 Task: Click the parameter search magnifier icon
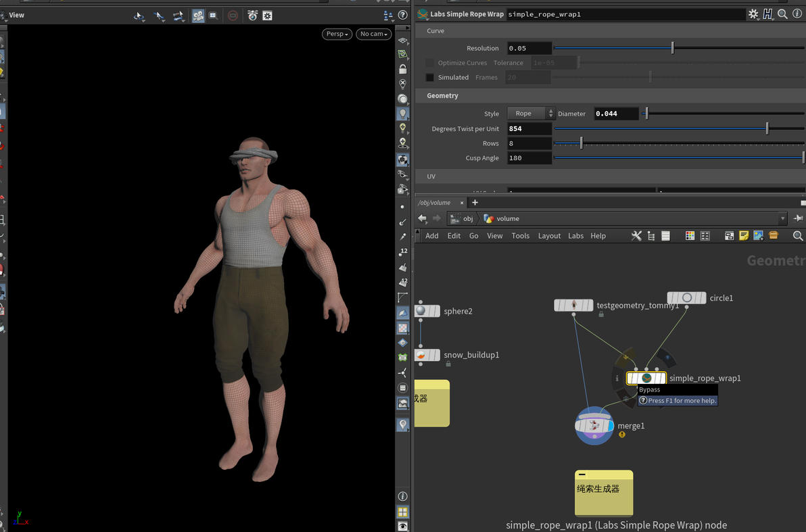(x=782, y=14)
